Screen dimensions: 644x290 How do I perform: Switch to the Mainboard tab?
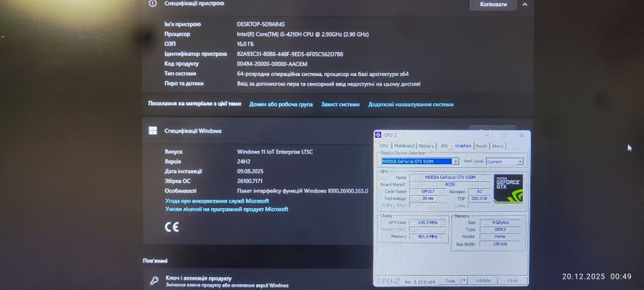[x=404, y=146]
